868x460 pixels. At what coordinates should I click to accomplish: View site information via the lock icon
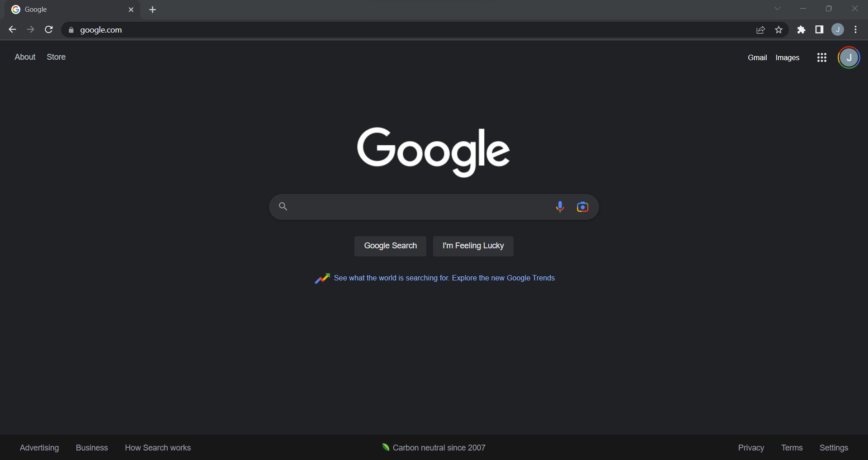71,30
